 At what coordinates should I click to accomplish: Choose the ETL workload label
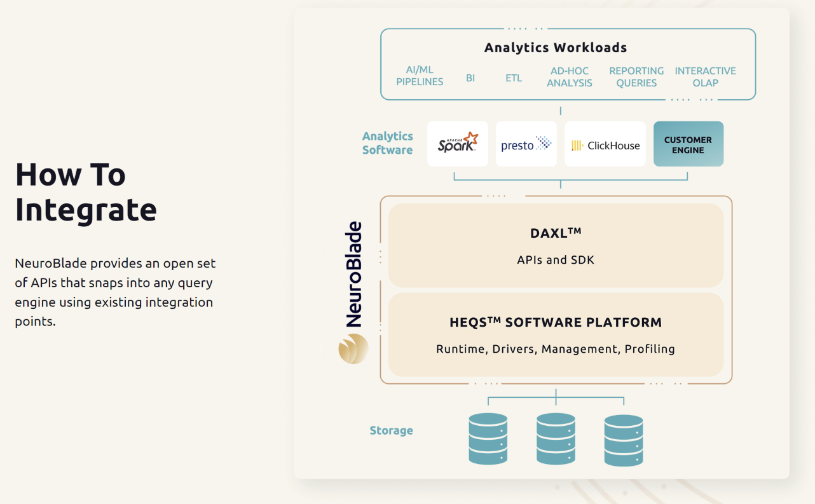point(514,78)
